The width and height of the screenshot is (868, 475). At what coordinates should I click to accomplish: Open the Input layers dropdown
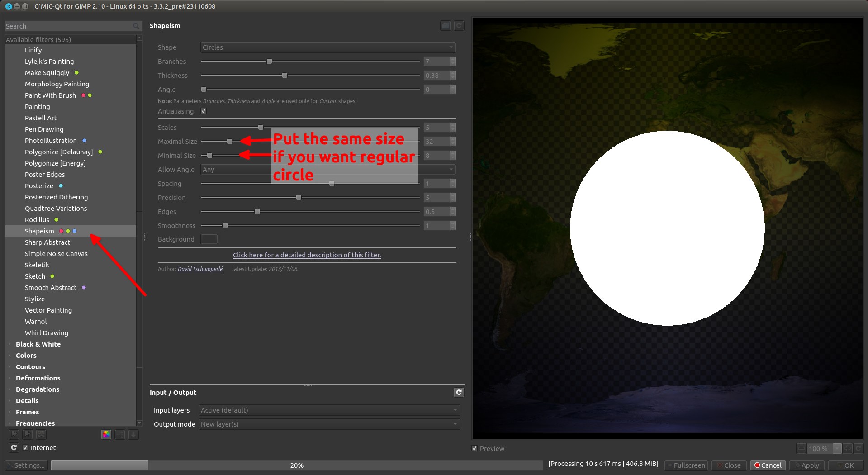click(329, 410)
